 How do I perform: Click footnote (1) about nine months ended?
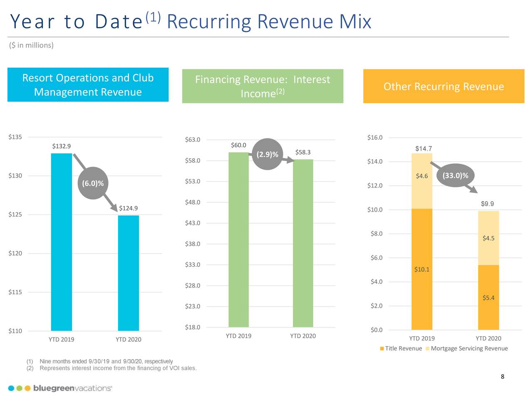tap(100, 361)
